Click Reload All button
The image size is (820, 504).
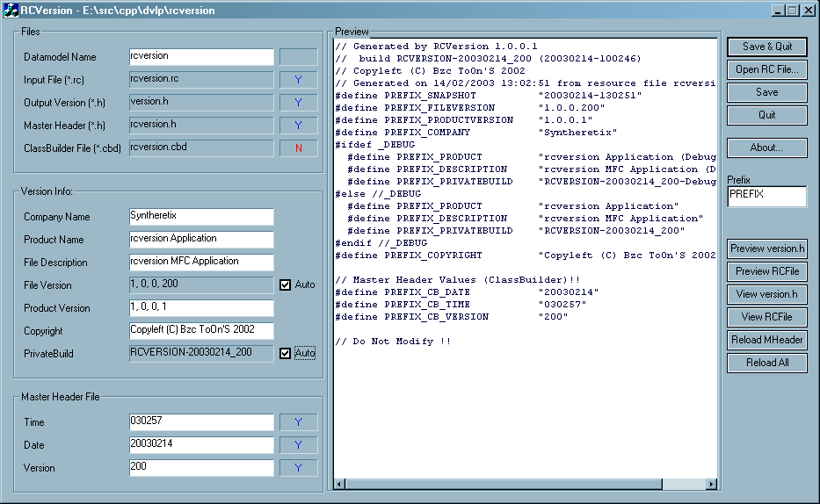tap(766, 363)
